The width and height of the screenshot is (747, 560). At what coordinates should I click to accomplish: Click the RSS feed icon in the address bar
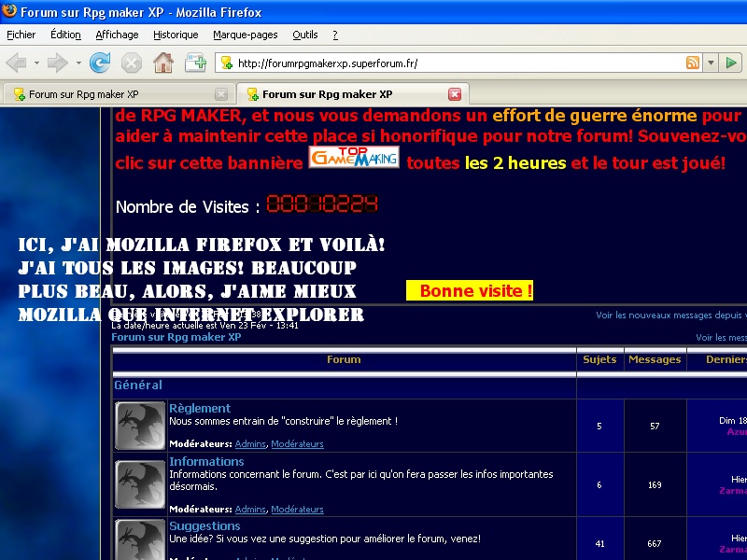[693, 63]
